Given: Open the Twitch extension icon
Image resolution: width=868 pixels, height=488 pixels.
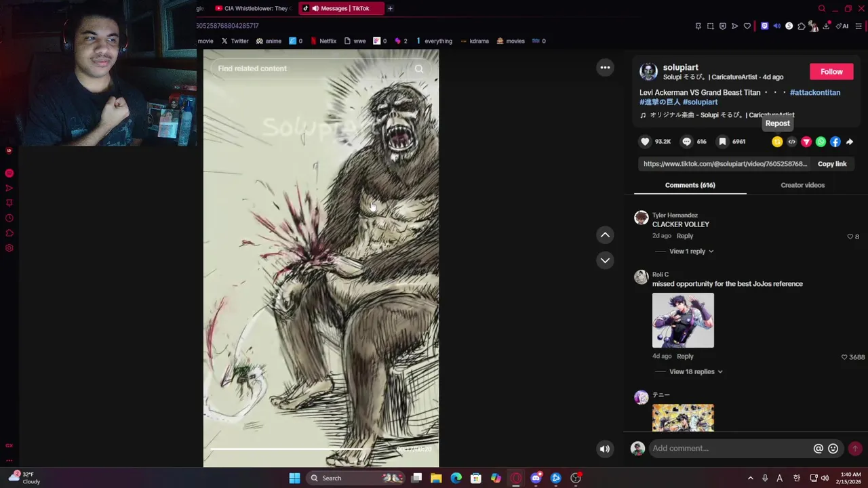Looking at the screenshot, I should [765, 26].
